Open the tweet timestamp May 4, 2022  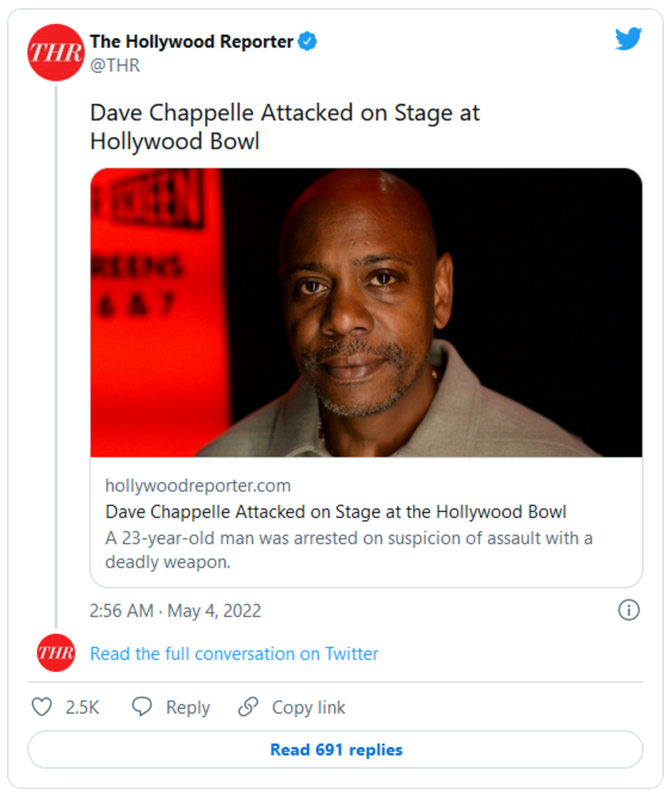(175, 611)
